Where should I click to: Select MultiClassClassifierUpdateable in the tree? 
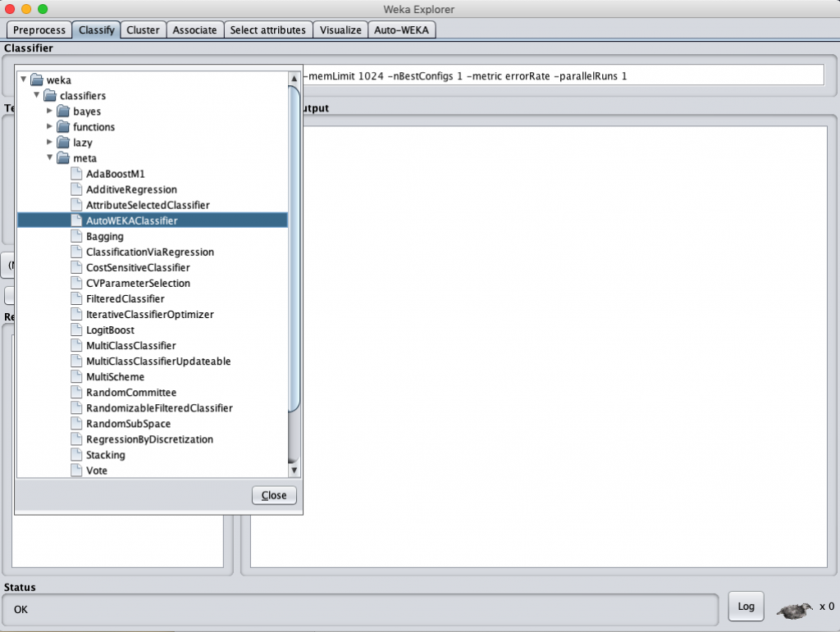point(158,361)
